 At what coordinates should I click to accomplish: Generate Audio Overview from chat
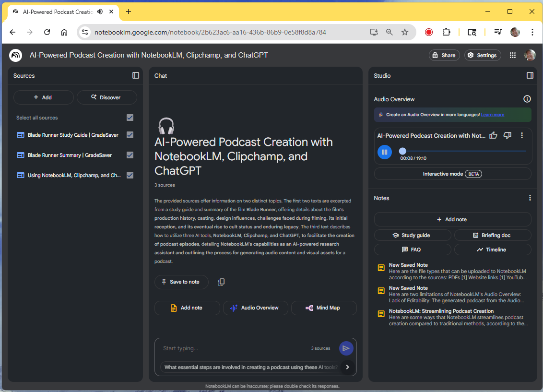[255, 308]
